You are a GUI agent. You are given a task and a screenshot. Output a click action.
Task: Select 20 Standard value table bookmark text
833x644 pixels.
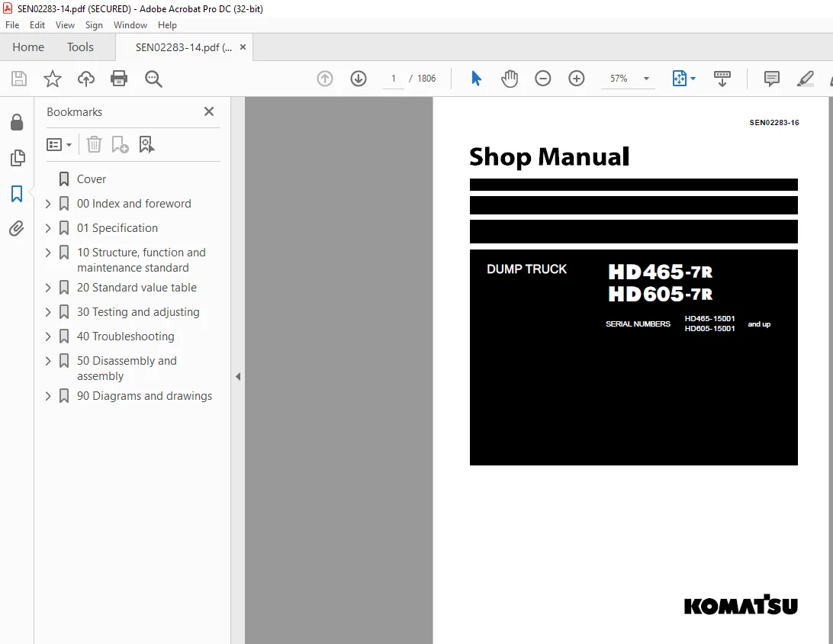click(137, 288)
